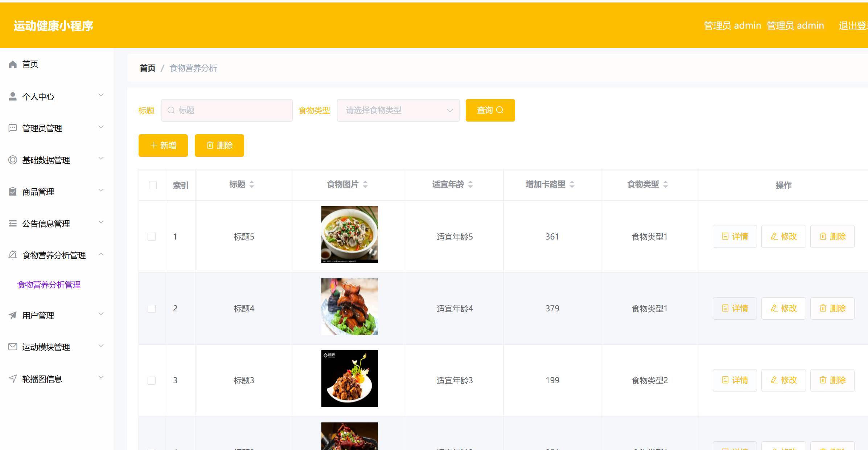Open the 请选择食物类型 dropdown
The image size is (868, 450).
[x=398, y=110]
